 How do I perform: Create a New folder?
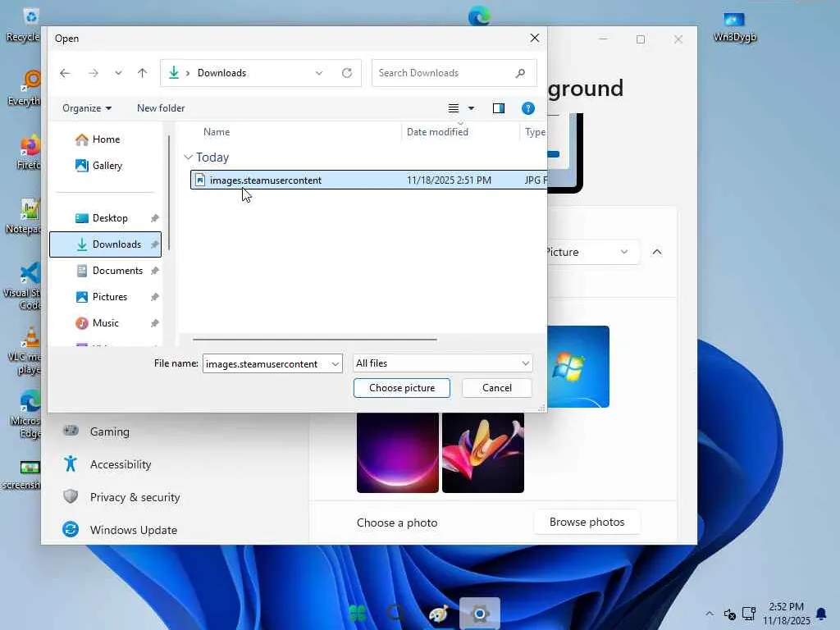coord(161,108)
